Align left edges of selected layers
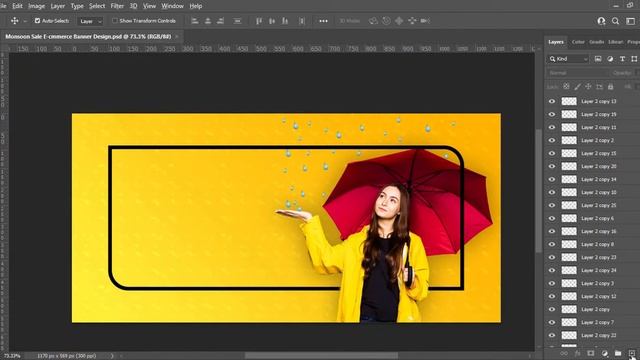The image size is (640, 360). coord(195,21)
